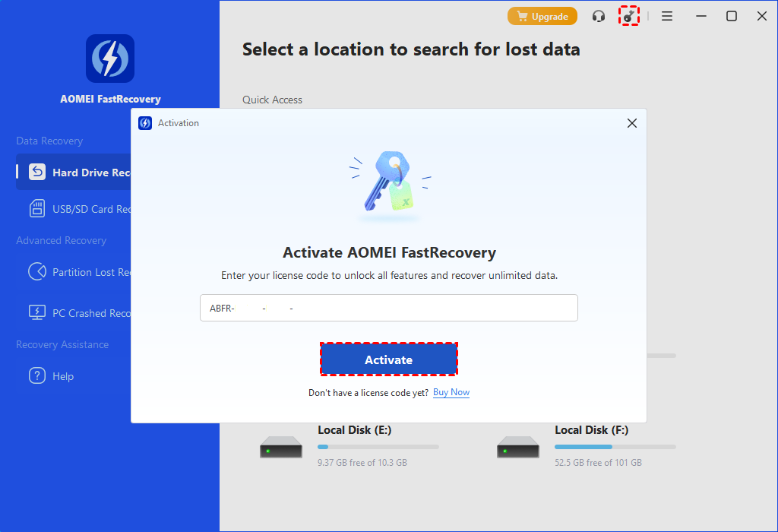Image resolution: width=778 pixels, height=532 pixels.
Task: Click the AOMEI FastRecovery name under logo
Action: click(110, 99)
